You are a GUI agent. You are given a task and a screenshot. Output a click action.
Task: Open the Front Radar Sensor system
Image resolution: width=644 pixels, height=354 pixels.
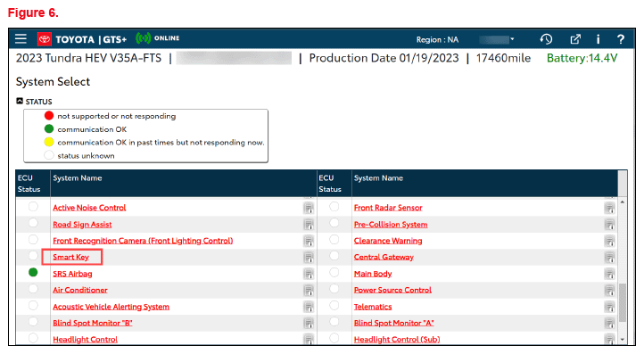tap(388, 208)
